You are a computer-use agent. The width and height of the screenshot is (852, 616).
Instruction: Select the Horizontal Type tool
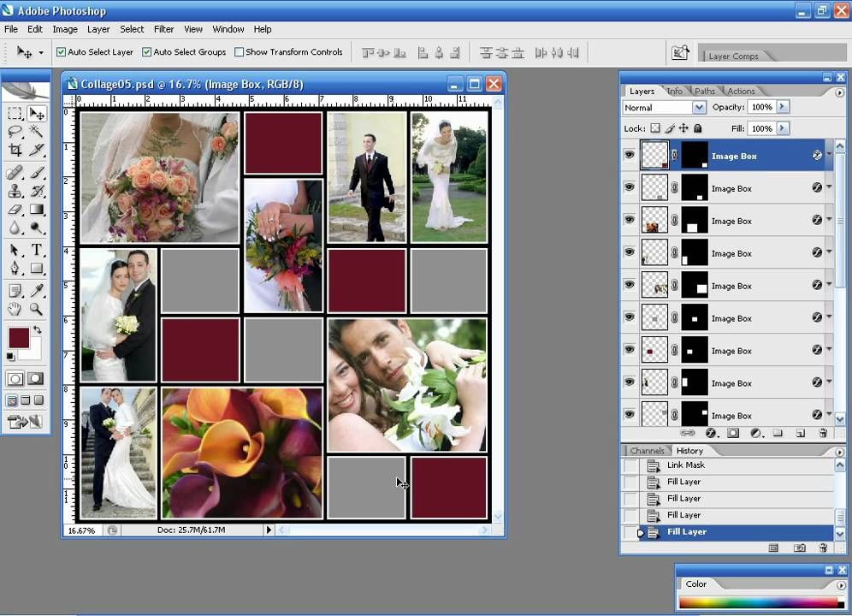pyautogui.click(x=37, y=250)
